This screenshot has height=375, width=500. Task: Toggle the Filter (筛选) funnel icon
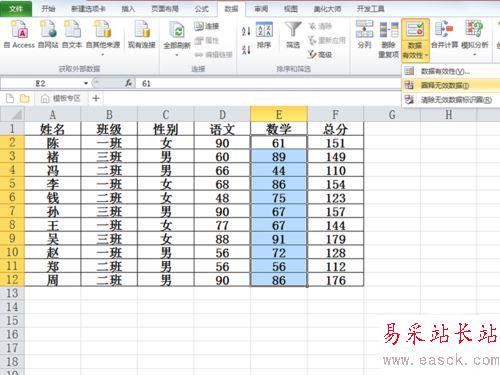(293, 35)
